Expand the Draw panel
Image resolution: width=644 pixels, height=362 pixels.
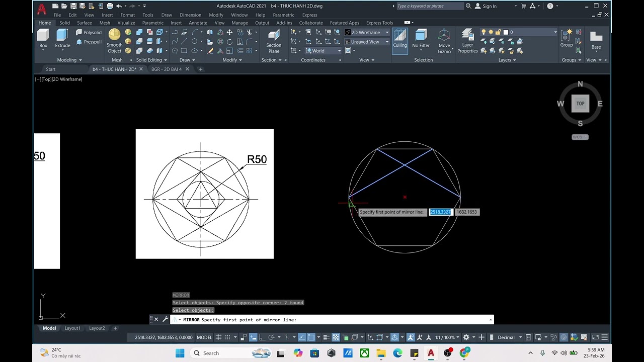pyautogui.click(x=187, y=60)
